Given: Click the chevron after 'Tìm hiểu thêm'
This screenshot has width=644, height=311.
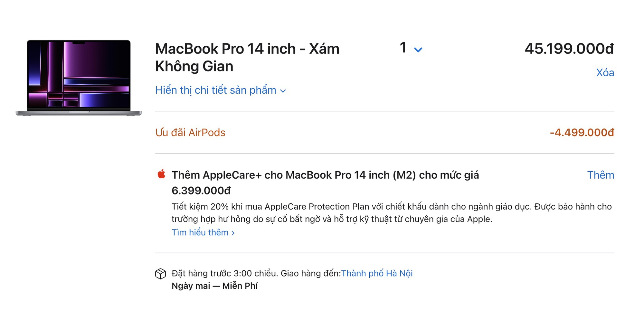Looking at the screenshot, I should [x=233, y=232].
